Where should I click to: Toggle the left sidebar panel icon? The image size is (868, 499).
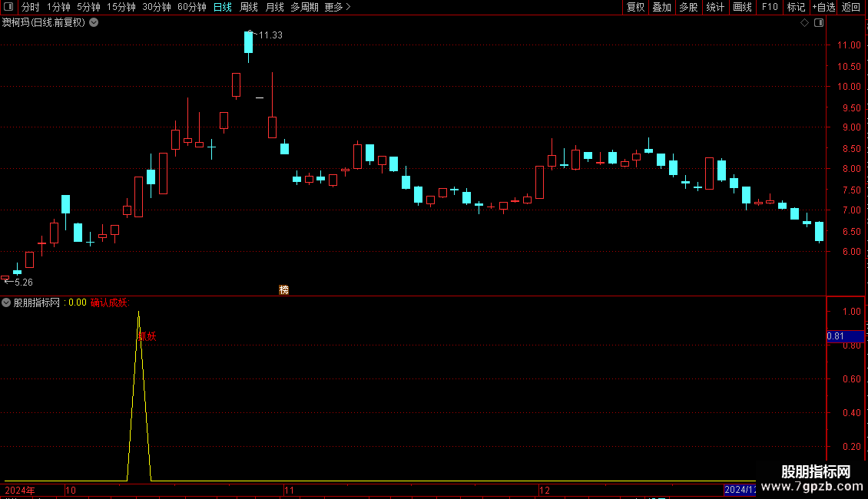pyautogui.click(x=8, y=7)
